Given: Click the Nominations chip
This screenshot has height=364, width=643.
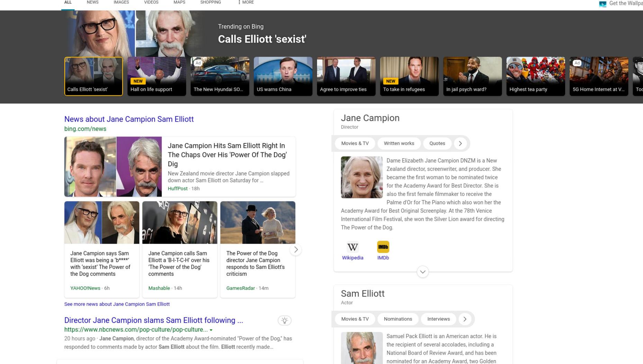Looking at the screenshot, I should (398, 319).
